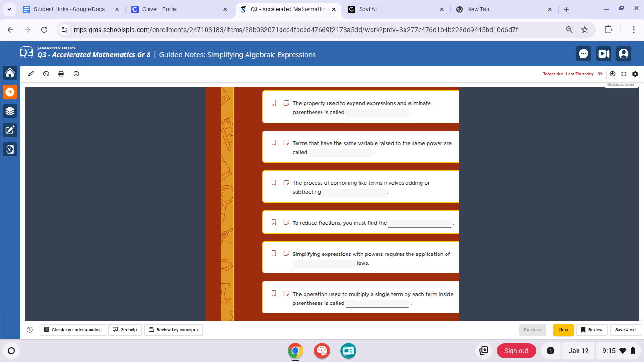Open the settings gear icon
The width and height of the screenshot is (644, 362).
coord(635,74)
